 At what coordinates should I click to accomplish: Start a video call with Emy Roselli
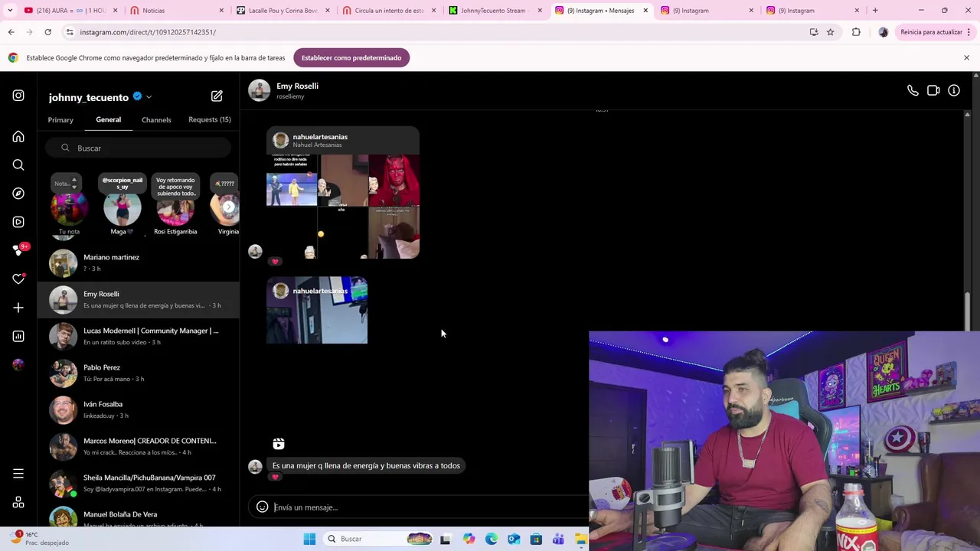(933, 90)
